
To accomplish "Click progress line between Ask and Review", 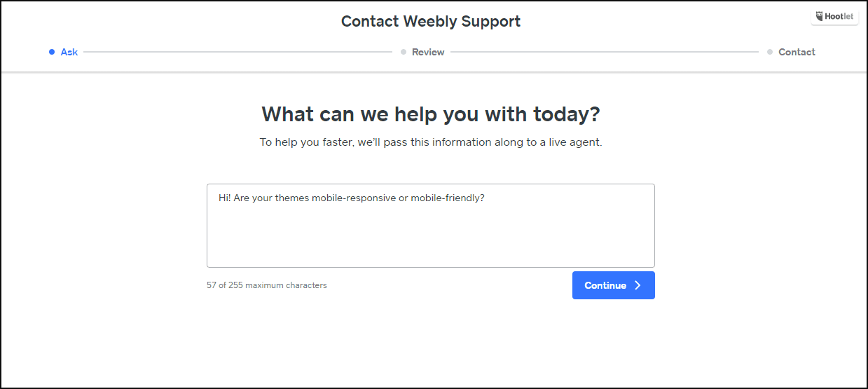I will [x=238, y=52].
